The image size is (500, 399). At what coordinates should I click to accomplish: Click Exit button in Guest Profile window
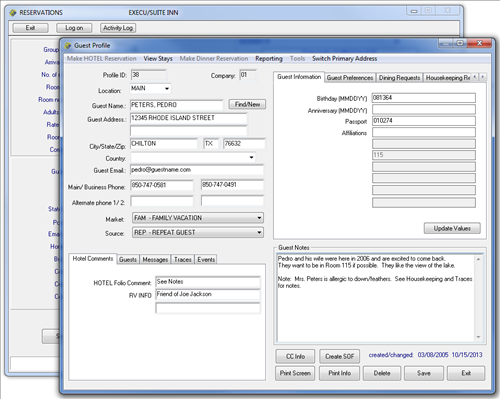coord(466,373)
